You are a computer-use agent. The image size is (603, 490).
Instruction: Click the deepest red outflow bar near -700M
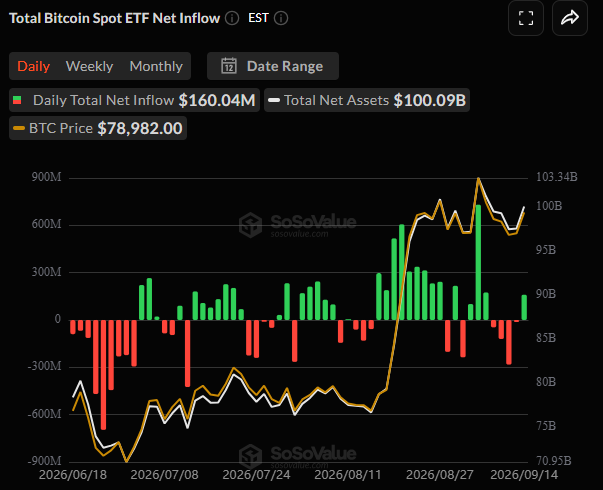pyautogui.click(x=103, y=375)
